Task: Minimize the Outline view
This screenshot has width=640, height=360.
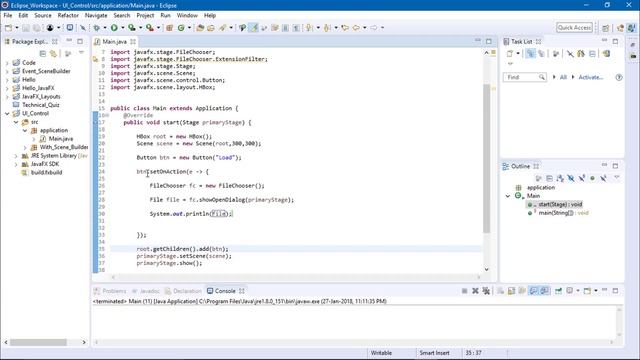Action: click(604, 165)
